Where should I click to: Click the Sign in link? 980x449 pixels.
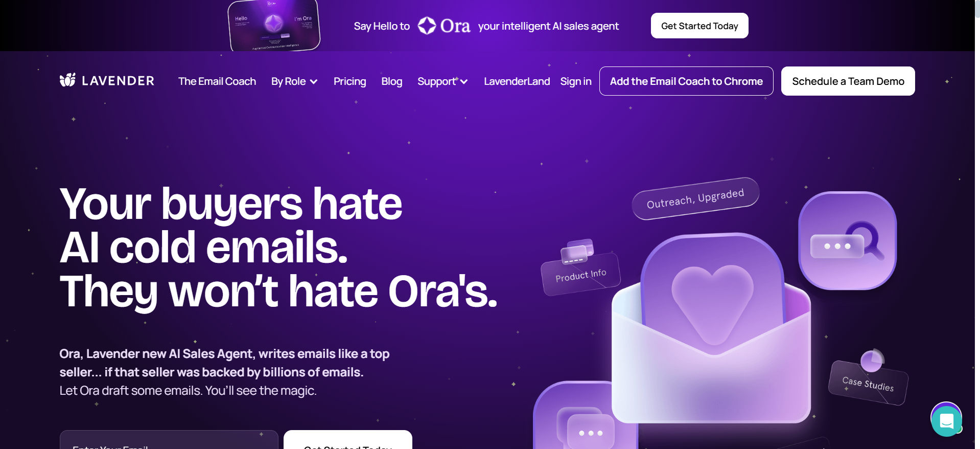click(x=575, y=81)
